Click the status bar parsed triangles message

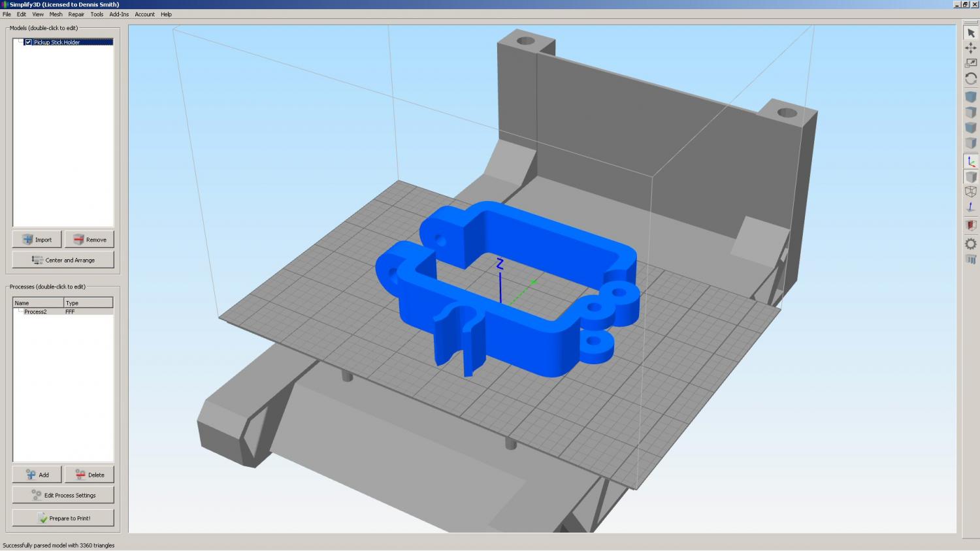tap(59, 545)
